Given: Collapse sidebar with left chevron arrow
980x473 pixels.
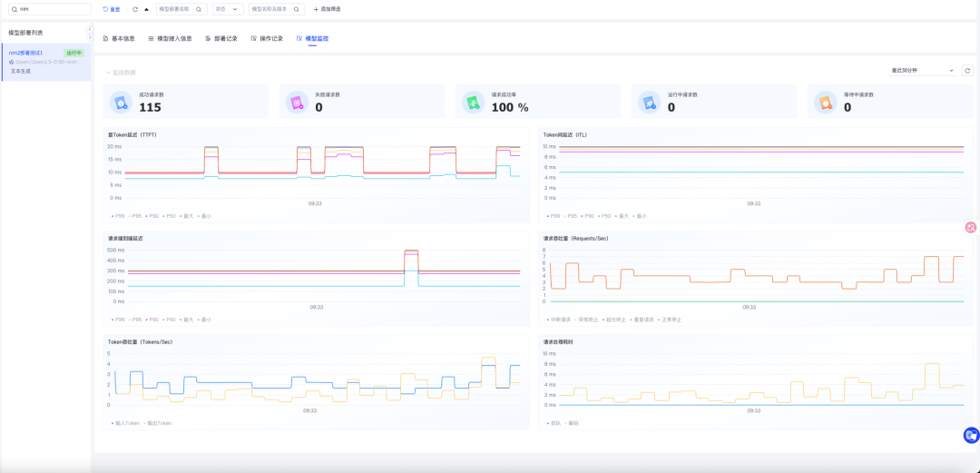Looking at the screenshot, I should click(x=89, y=29).
